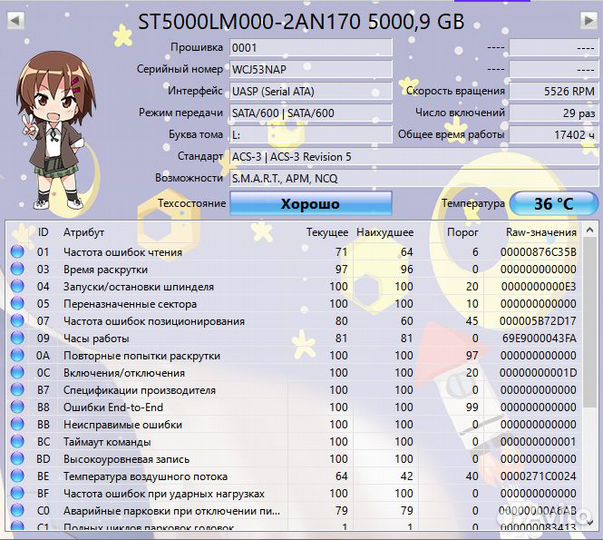Click the Буква тома field L:
Viewport: 603px width, 540px height.
311,135
